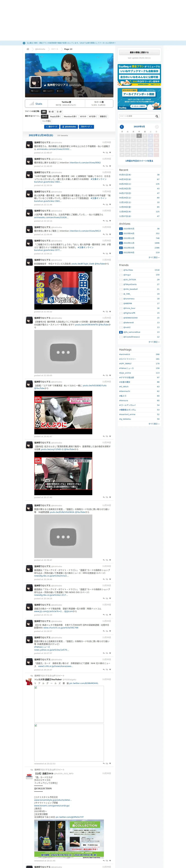Select 通常 sort order
The image size is (186, 868).
44,112
